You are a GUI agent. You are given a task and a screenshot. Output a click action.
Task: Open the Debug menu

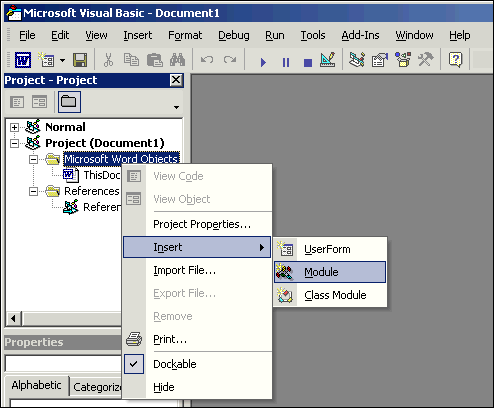[234, 35]
